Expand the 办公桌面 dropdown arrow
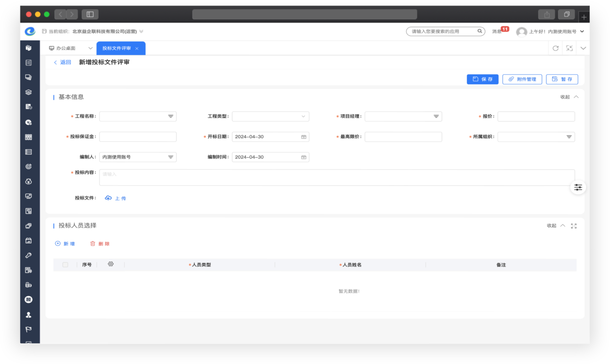 pyautogui.click(x=91, y=48)
